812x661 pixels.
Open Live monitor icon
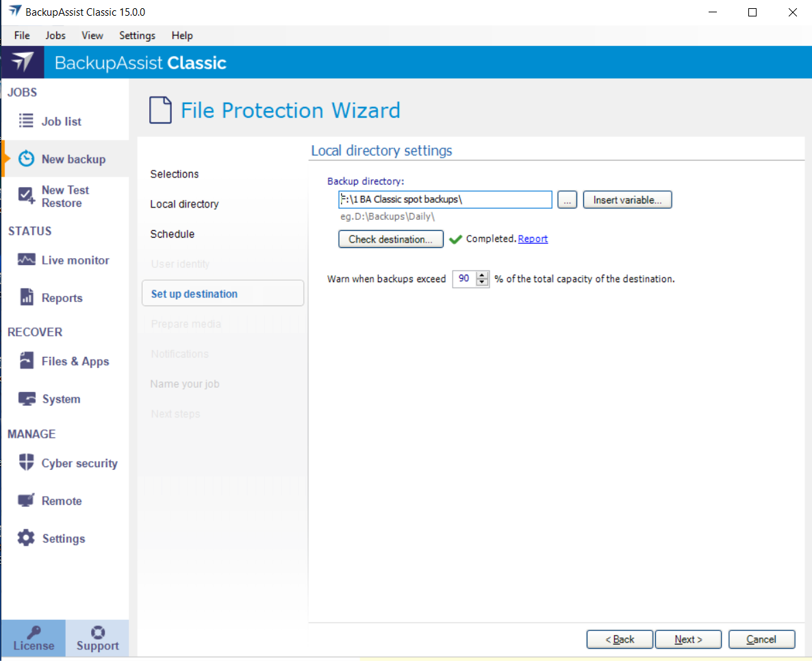point(26,260)
